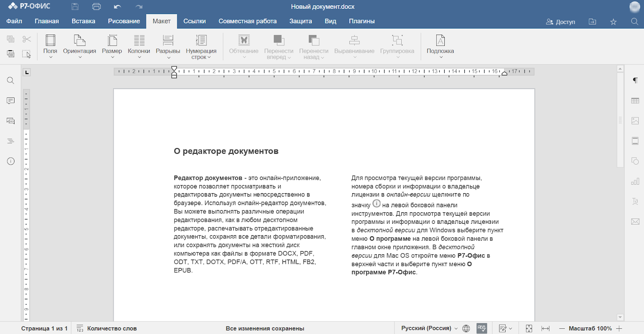Image resolution: width=644 pixels, height=334 pixels.
Task: Click Fit to page icon
Action: [x=529, y=328]
